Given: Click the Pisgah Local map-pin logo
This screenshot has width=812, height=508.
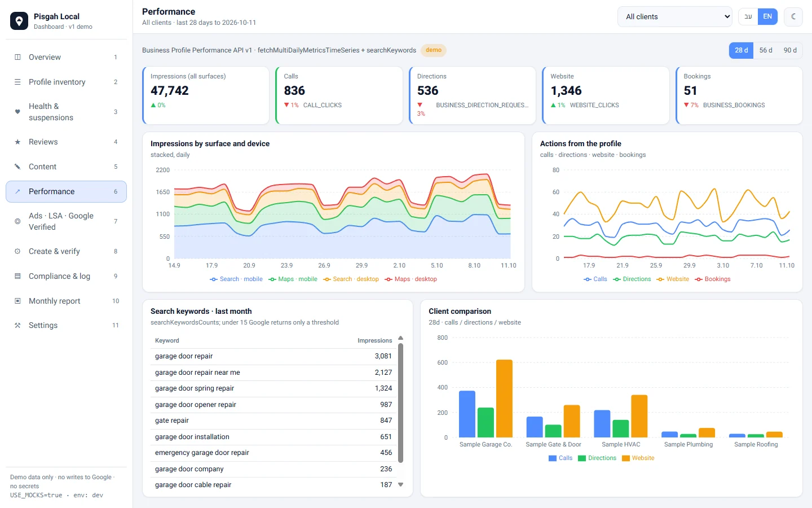Looking at the screenshot, I should click(19, 21).
